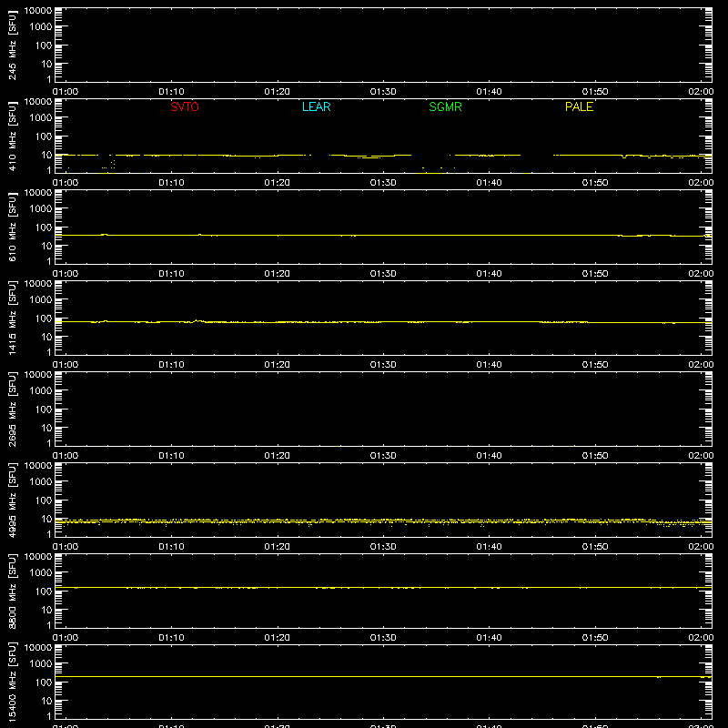The width and height of the screenshot is (728, 728).
Task: Click 01:20 tick label under 1415 MHz plot
Action: (x=278, y=365)
